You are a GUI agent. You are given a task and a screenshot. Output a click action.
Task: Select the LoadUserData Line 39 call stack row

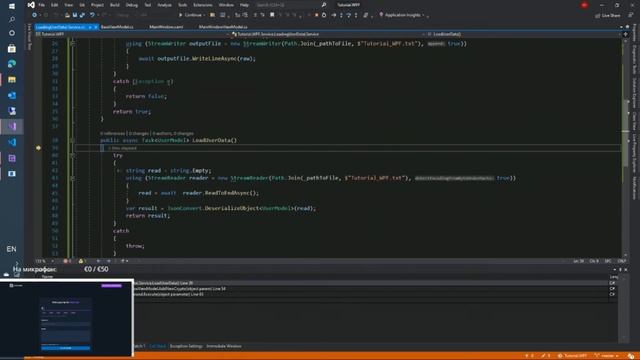[371, 283]
